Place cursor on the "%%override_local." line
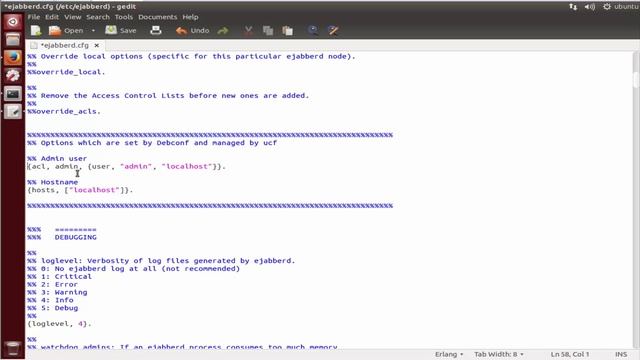Viewport: 640px width, 360px height. click(66, 72)
